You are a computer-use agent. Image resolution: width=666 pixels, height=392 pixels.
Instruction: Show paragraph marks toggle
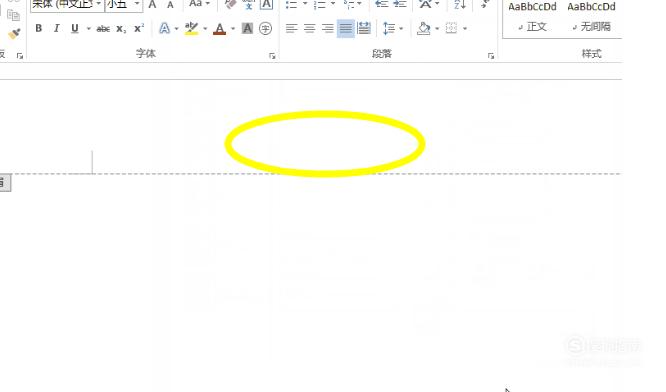click(x=484, y=4)
